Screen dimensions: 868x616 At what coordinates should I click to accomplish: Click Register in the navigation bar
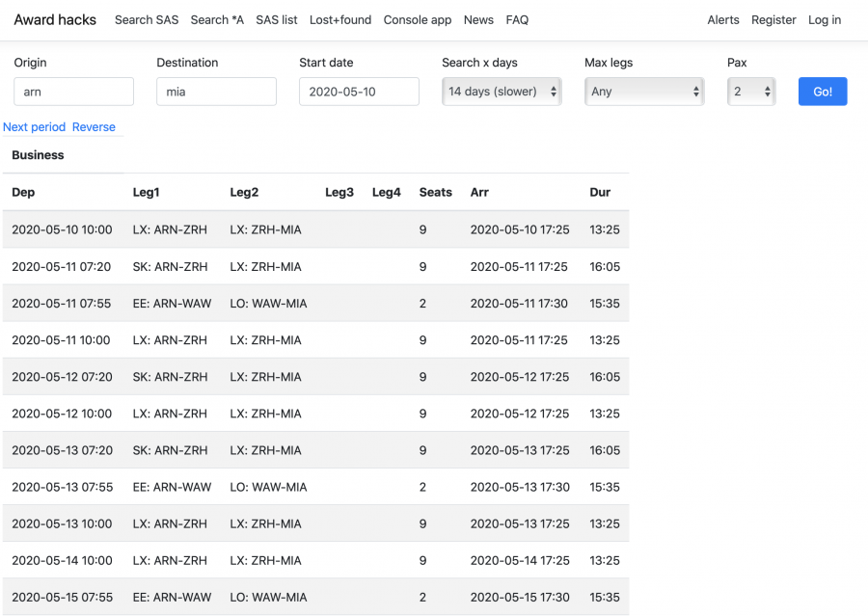click(x=773, y=20)
